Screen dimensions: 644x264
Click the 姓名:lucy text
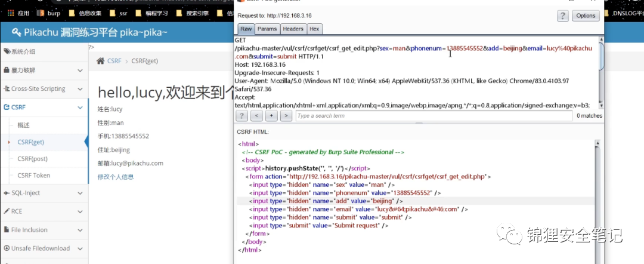(x=110, y=109)
